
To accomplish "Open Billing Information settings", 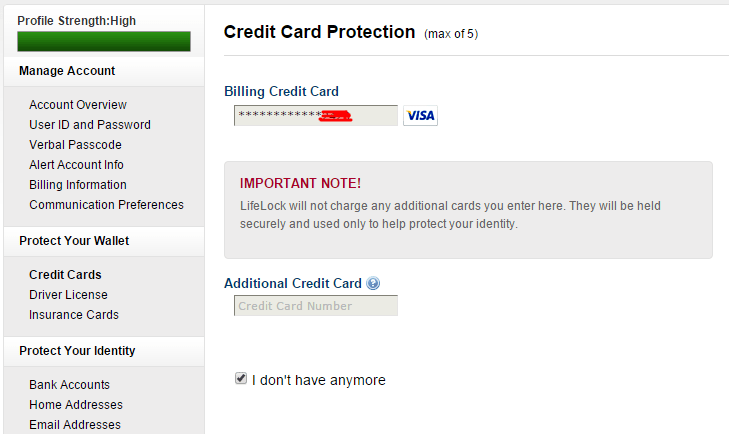I will [78, 185].
